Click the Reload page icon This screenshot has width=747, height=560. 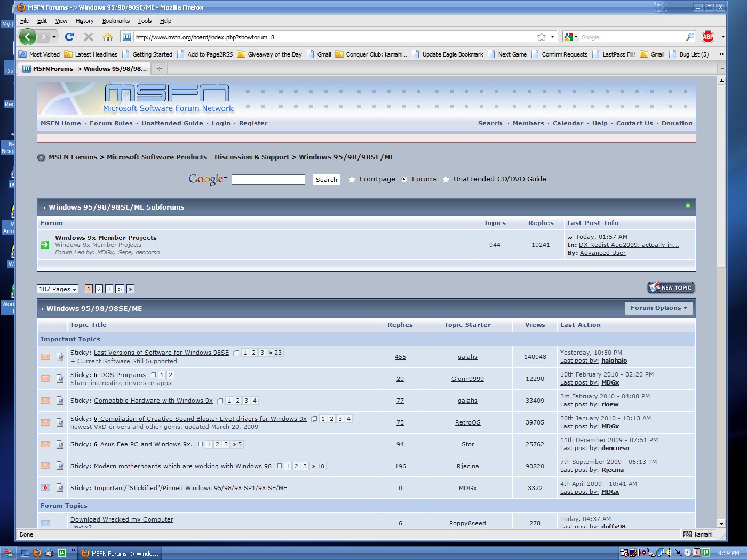[69, 37]
